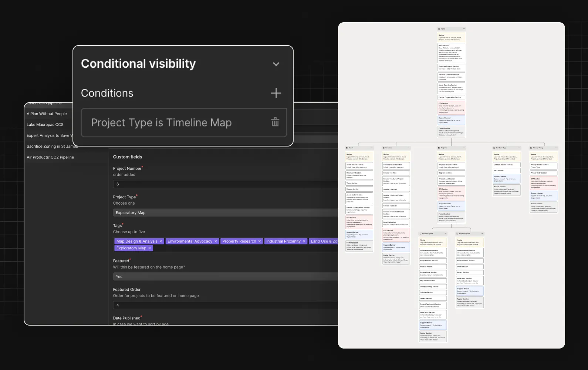The width and height of the screenshot is (588, 370).
Task: Select the Benefits Section card in Services
Action: click(396, 223)
